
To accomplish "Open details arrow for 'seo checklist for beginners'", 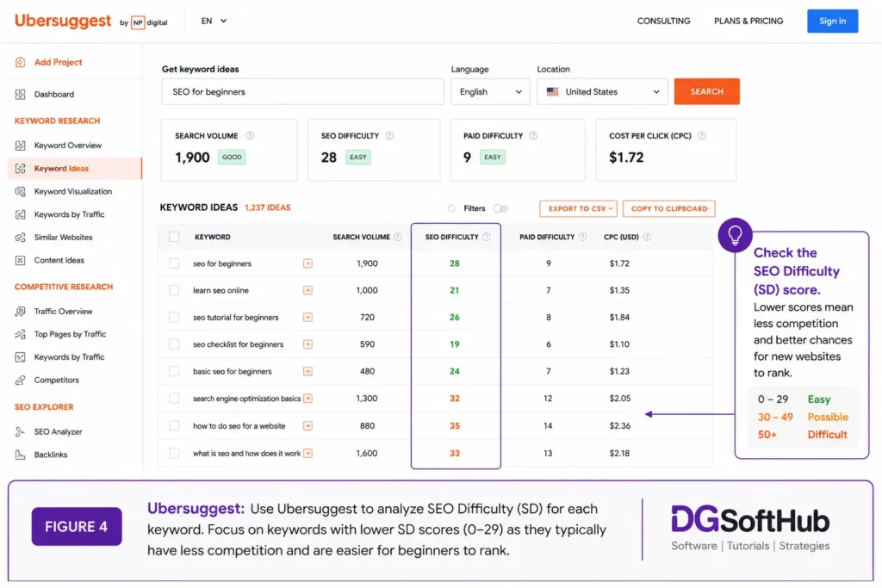I will pyautogui.click(x=307, y=344).
